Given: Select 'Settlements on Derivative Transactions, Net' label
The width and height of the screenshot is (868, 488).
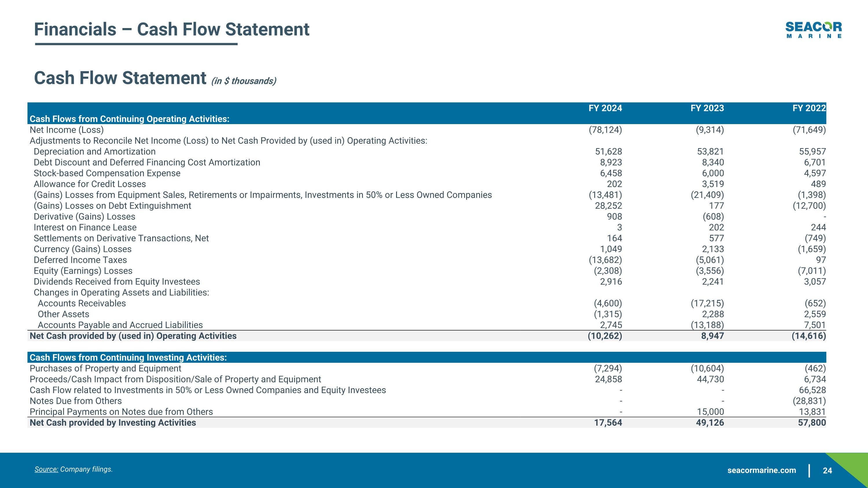Looking at the screenshot, I should pos(121,238).
